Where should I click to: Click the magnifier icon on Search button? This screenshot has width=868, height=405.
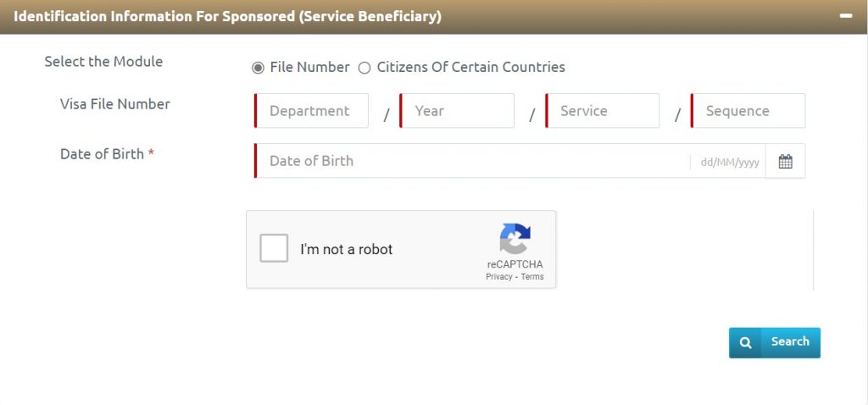pyautogui.click(x=745, y=342)
